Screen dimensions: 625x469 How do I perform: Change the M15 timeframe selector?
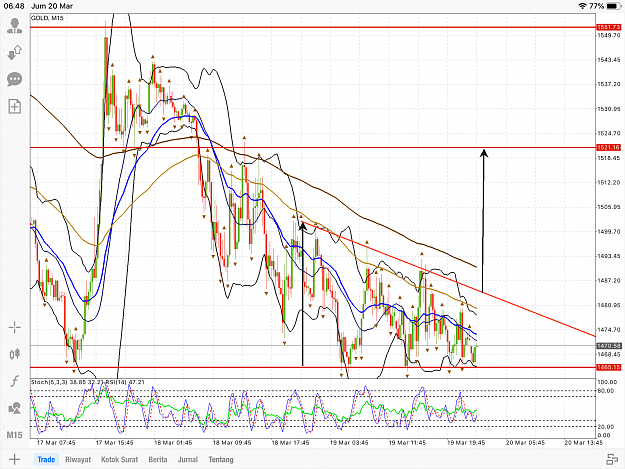15,435
